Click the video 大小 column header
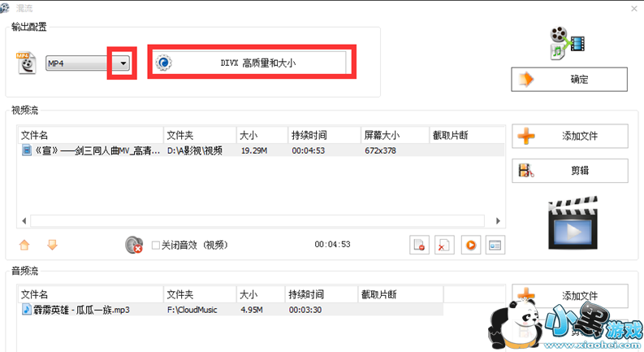The width and height of the screenshot is (644, 352). 262,135
